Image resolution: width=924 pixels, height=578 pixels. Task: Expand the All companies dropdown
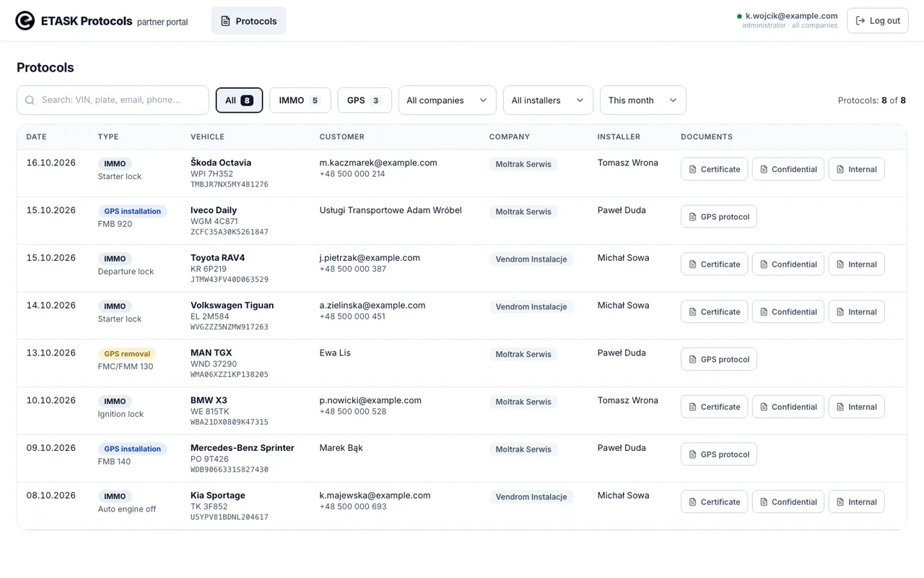pos(448,100)
